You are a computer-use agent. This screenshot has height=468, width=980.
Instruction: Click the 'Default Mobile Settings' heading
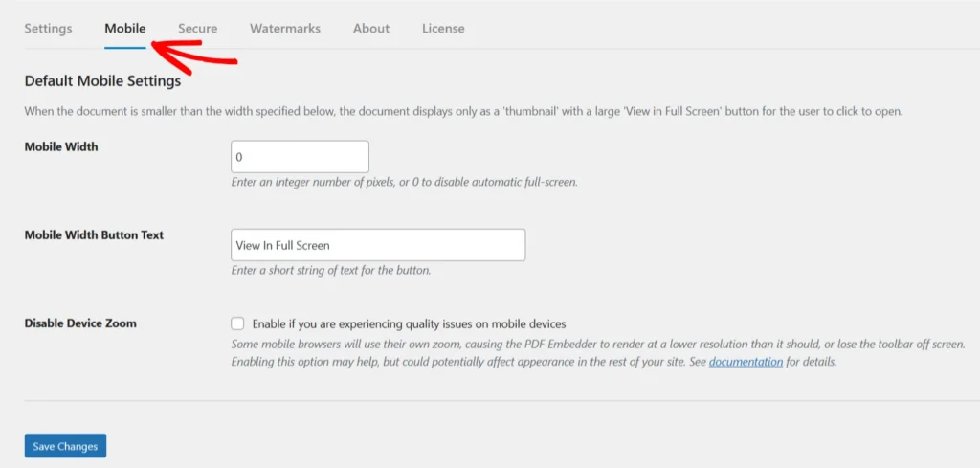102,81
